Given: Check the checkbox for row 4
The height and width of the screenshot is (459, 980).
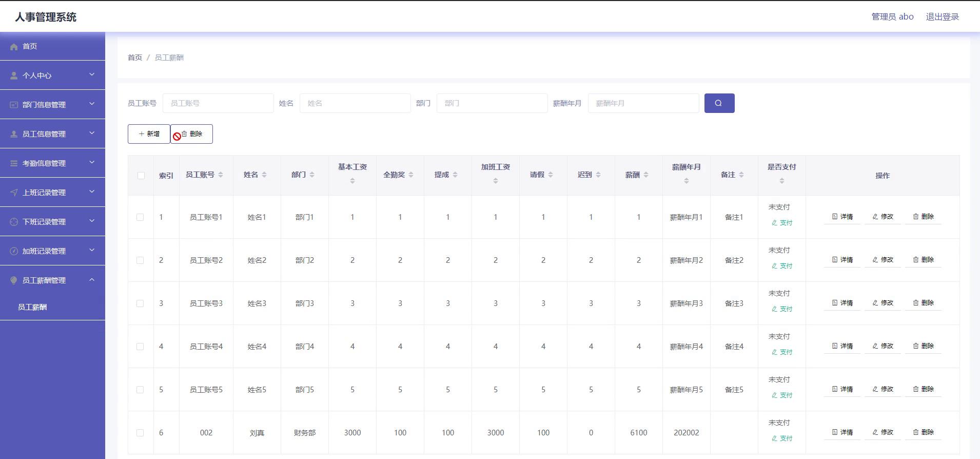Looking at the screenshot, I should 140,347.
